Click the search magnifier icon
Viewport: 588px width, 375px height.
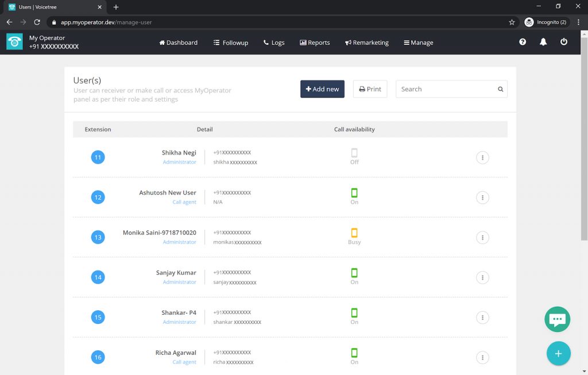500,89
